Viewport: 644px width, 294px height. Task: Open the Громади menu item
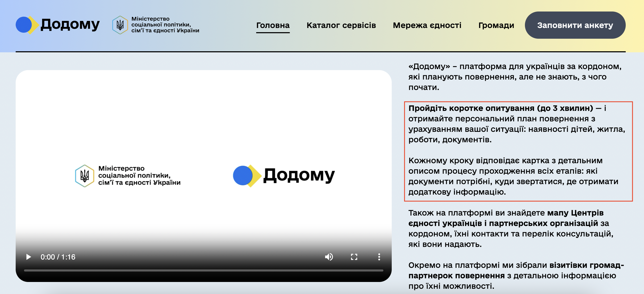(496, 25)
